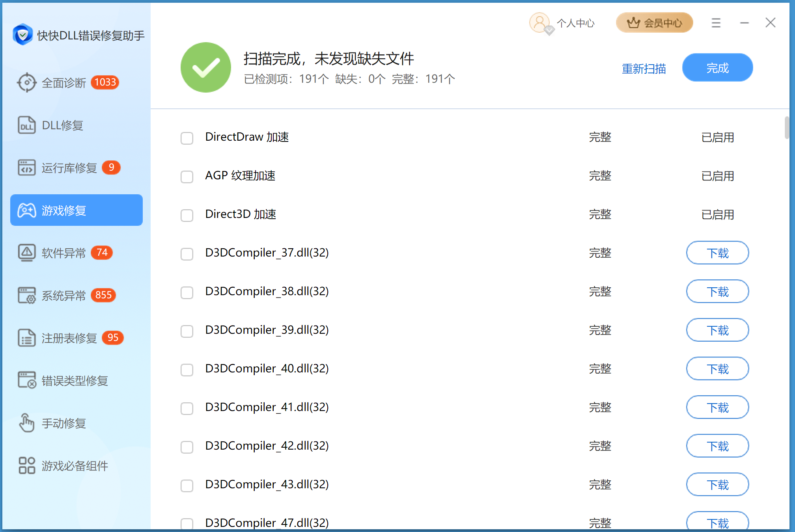The width and height of the screenshot is (795, 532).
Task: Open 错误类型修复 sidebar section
Action: click(75, 381)
